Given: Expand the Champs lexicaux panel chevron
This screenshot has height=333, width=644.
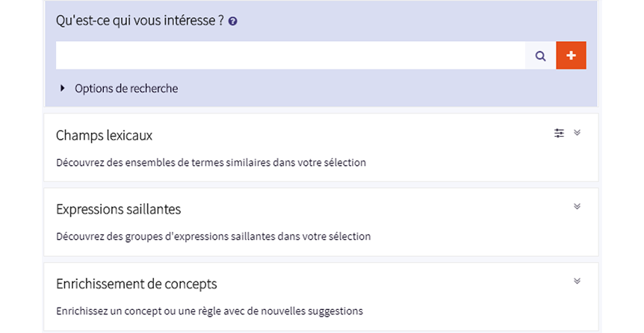Looking at the screenshot, I should click(x=577, y=132).
